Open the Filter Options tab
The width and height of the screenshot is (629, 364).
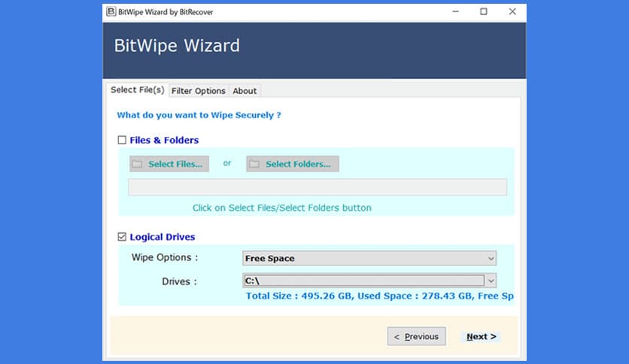198,91
